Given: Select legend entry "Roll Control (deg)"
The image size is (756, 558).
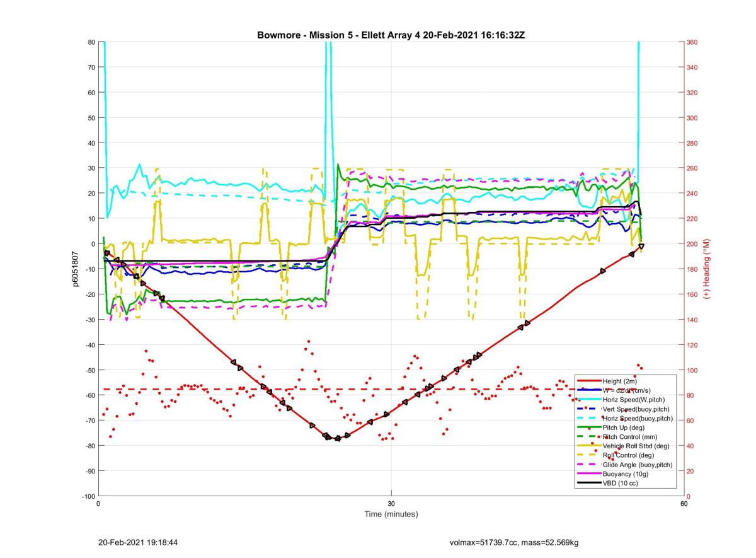Looking at the screenshot, I should 628,455.
